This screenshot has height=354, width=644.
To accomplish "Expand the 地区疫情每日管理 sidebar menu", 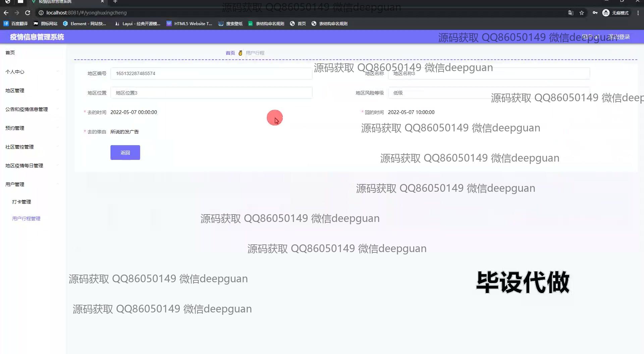I will 33,166.
